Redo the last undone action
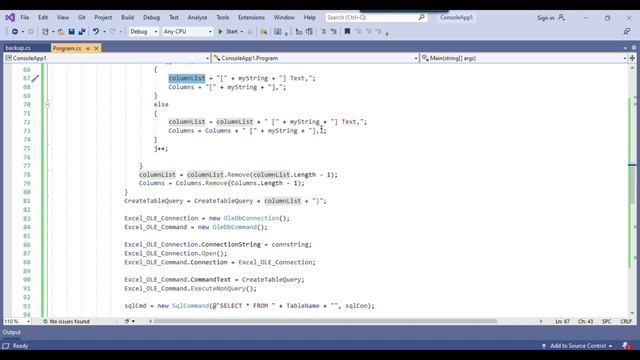The height and width of the screenshot is (360, 640). (113, 31)
